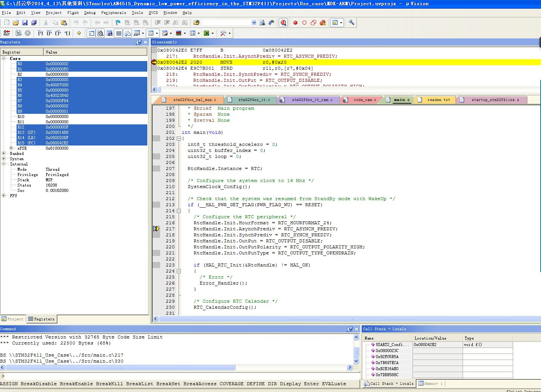This screenshot has height=392, width=541.
Task: Start/Stop the debug session with the 'd' icon
Action: pos(283,23)
